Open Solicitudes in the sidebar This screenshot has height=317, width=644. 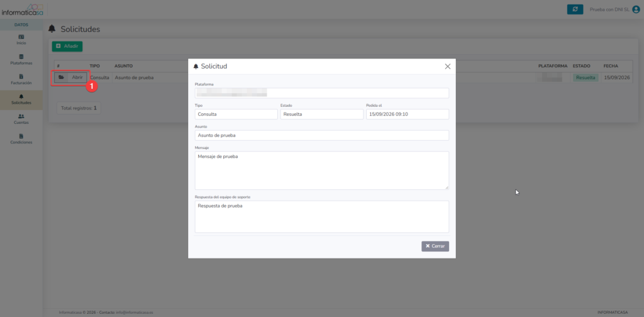21,99
